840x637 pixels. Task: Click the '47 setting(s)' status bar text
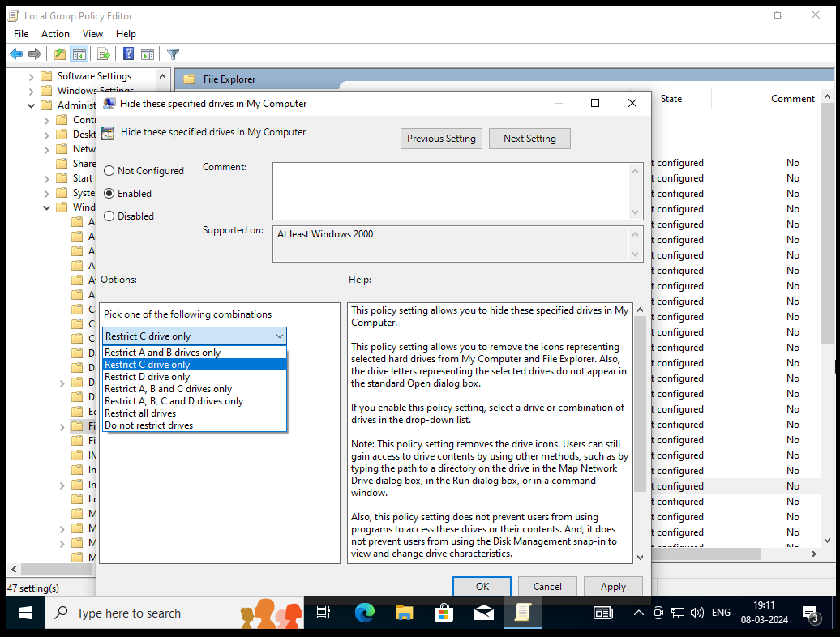pyautogui.click(x=32, y=588)
